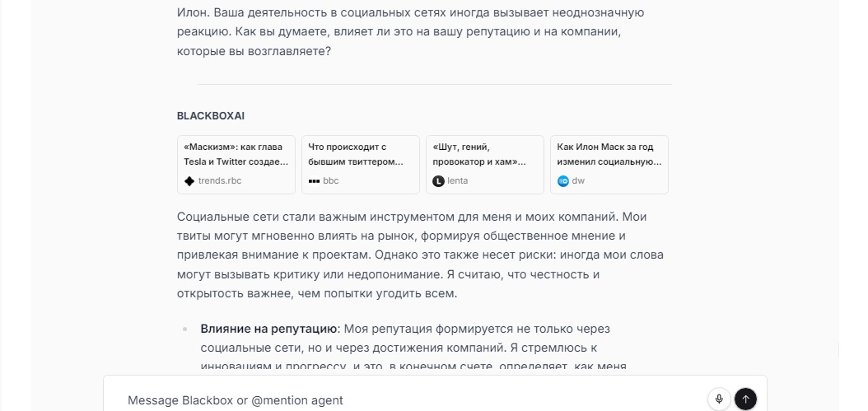868x411 pixels.
Task: Click the lenta source name label
Action: (460, 180)
